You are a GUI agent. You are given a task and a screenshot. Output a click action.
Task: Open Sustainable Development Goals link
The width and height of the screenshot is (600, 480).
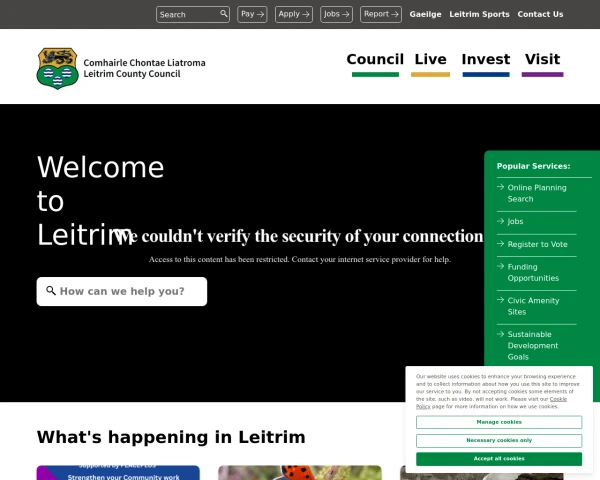click(533, 345)
